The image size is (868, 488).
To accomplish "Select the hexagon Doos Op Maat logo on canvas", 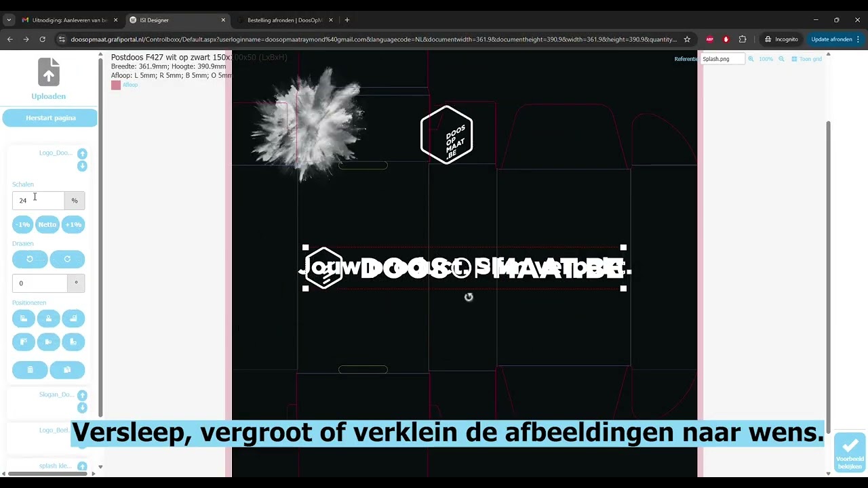I will click(x=446, y=134).
